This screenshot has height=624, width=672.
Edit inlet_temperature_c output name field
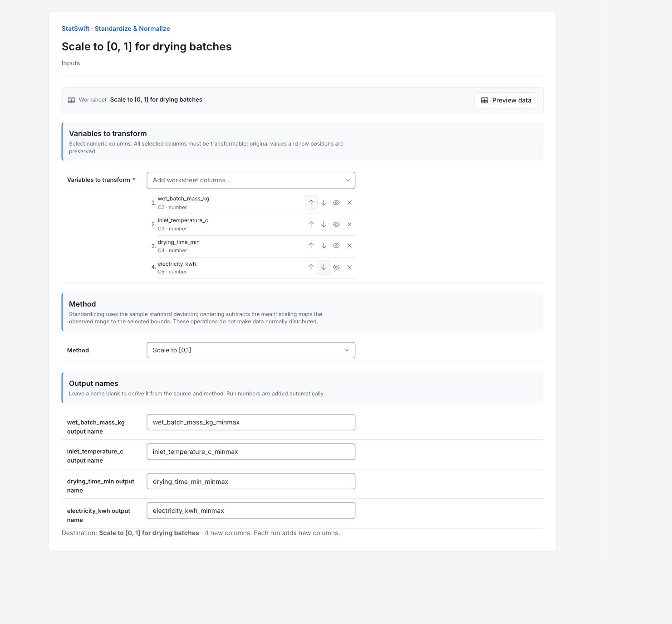[x=251, y=452]
